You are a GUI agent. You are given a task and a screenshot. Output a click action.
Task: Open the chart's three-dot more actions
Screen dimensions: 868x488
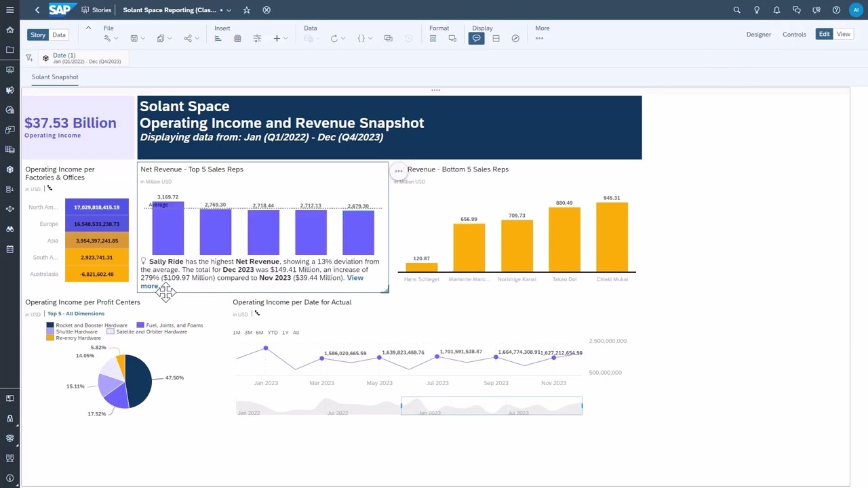coord(399,171)
